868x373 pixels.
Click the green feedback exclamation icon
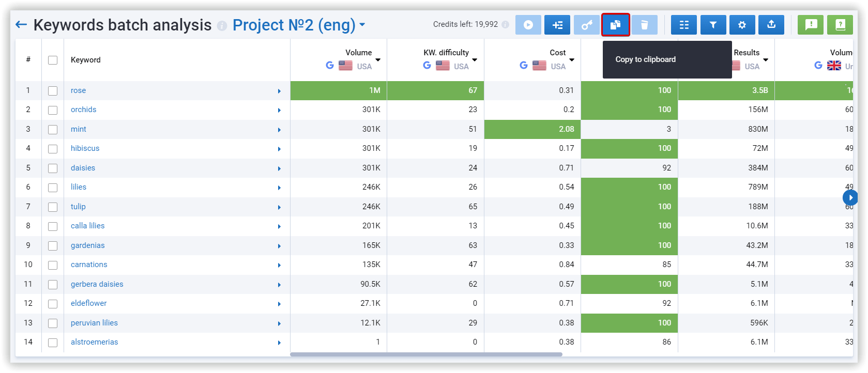coord(811,25)
